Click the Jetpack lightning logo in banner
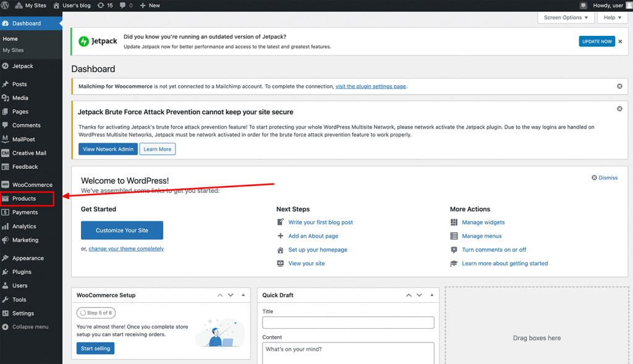The width and height of the screenshot is (633, 364). tap(83, 41)
